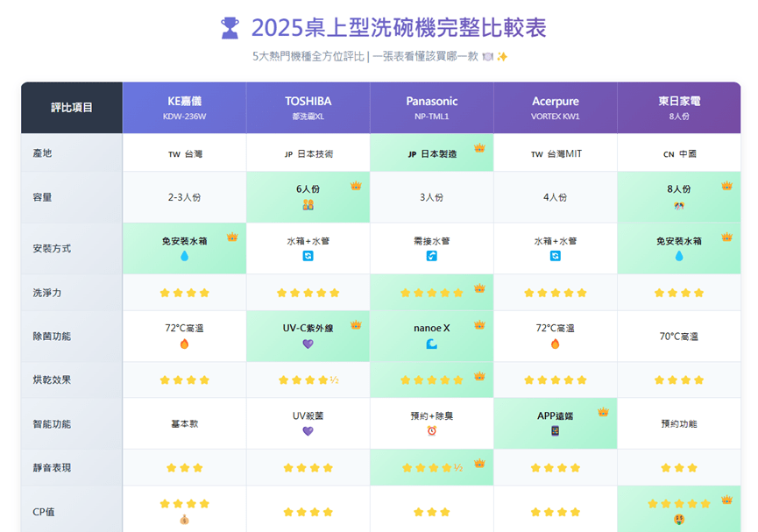This screenshot has width=758, height=532.
Task: Select the Acerpure VORTEX KW1 column header
Action: point(556,108)
